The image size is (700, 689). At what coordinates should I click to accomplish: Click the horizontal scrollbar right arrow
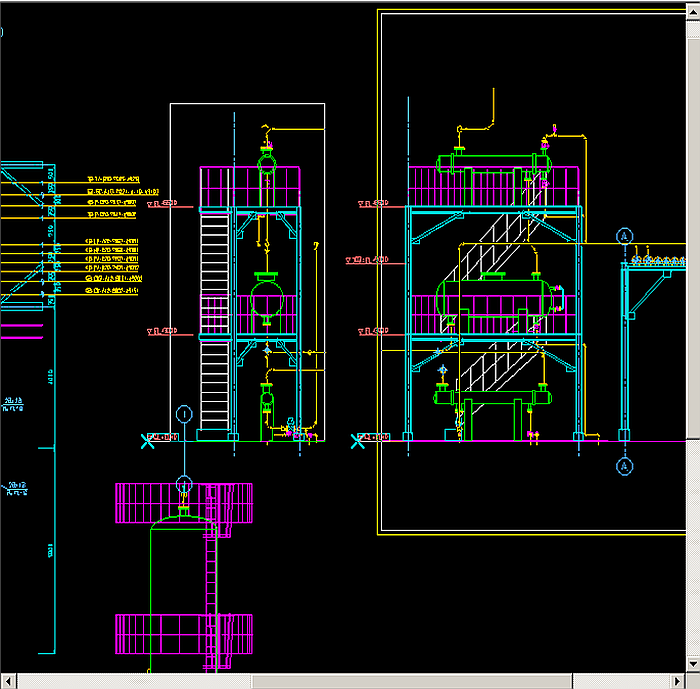[676, 681]
